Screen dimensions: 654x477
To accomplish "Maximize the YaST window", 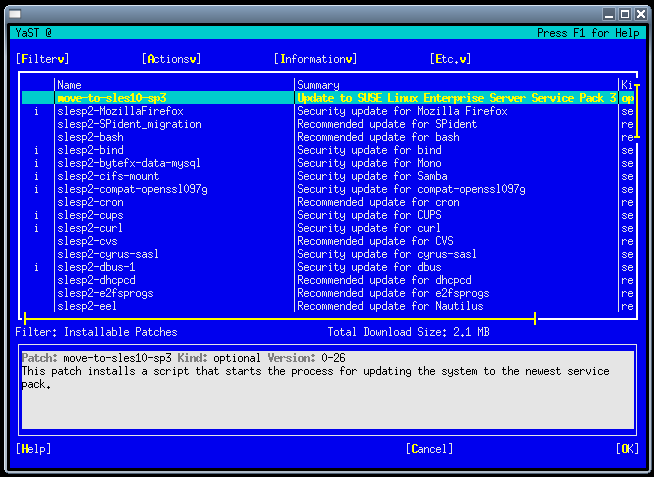I will (625, 15).
